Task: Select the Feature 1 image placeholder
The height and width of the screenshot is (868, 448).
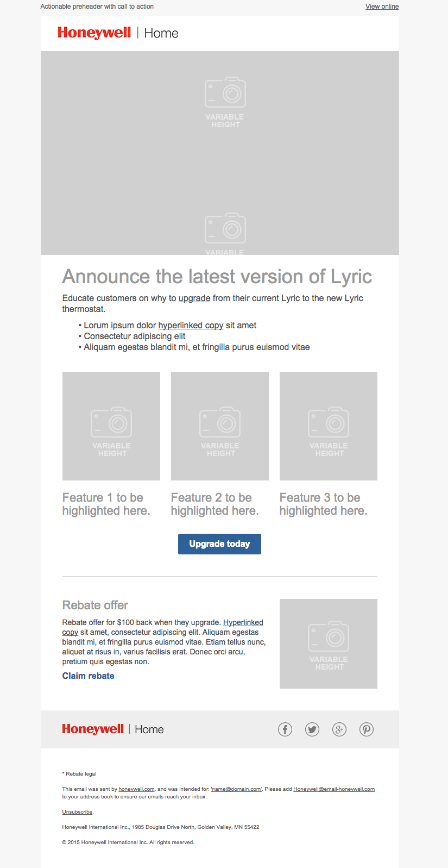Action: [x=111, y=426]
